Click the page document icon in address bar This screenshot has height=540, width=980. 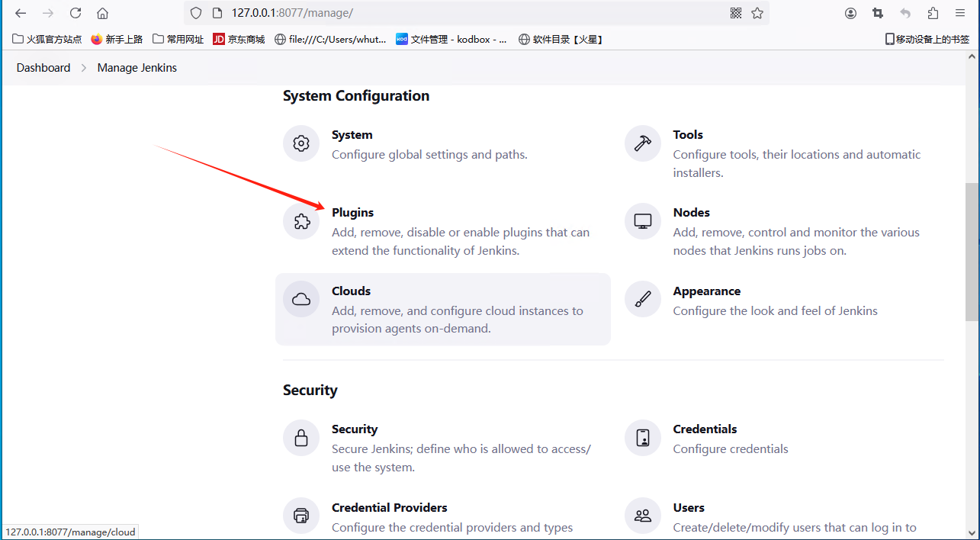[x=217, y=13]
